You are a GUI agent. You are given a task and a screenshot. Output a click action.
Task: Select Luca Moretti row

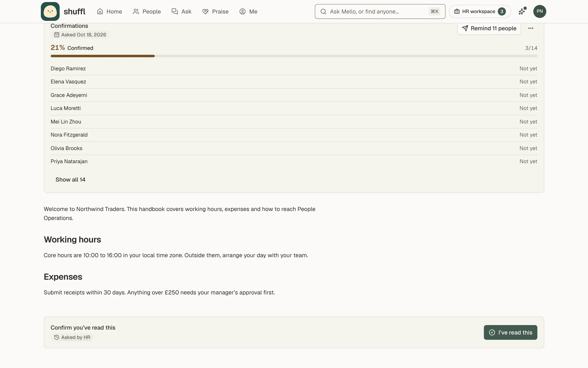click(294, 108)
